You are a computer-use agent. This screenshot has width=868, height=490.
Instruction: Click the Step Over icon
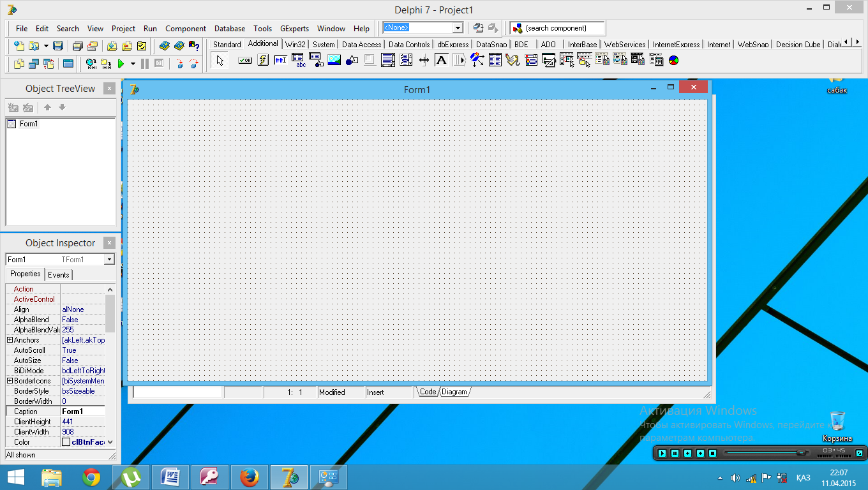pyautogui.click(x=193, y=63)
